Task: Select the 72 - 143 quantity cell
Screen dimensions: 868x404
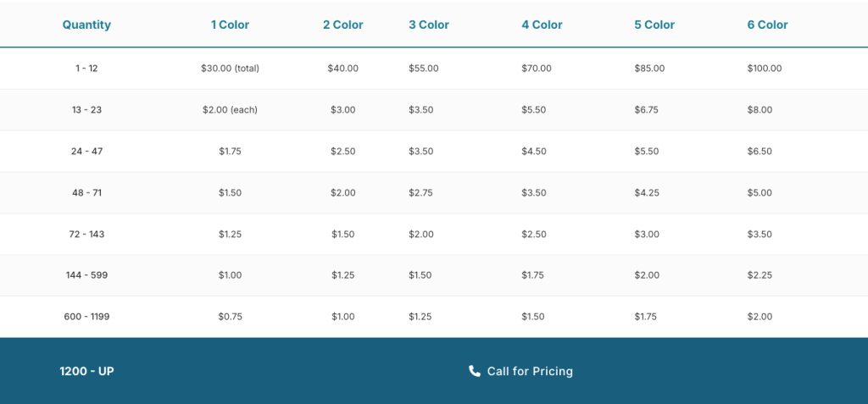Action: [86, 234]
